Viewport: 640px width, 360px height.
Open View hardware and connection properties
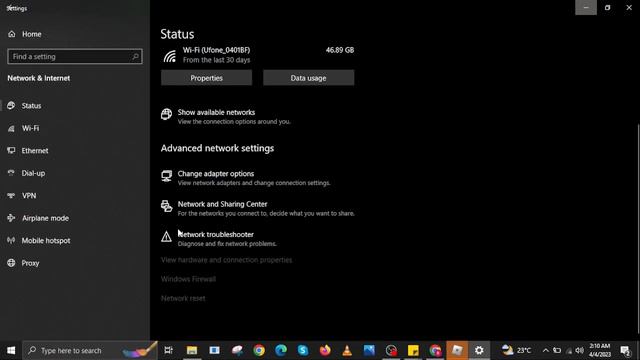click(x=227, y=260)
